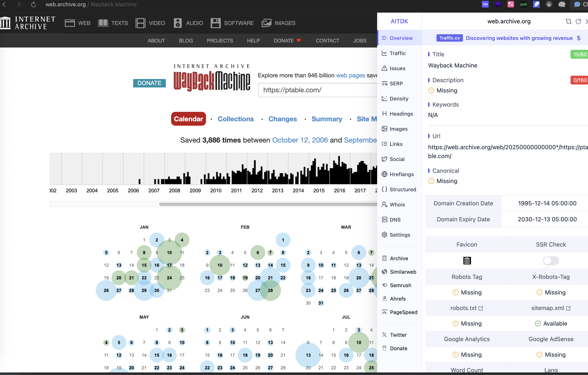This screenshot has height=375, width=588.
Task: Go to the BLOG page
Action: click(x=186, y=41)
